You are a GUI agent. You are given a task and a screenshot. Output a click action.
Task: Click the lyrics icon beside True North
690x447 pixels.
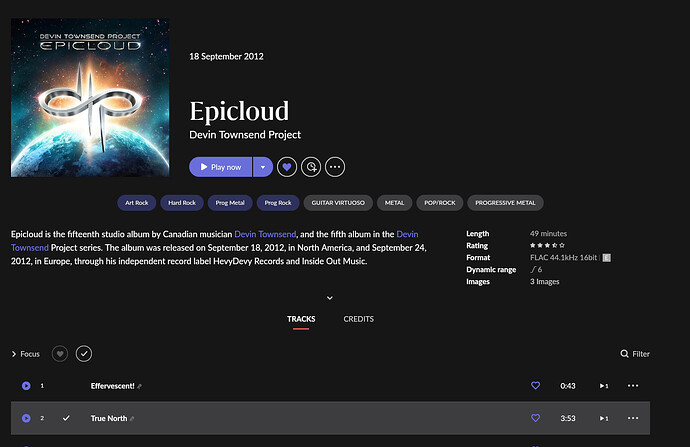click(x=132, y=419)
